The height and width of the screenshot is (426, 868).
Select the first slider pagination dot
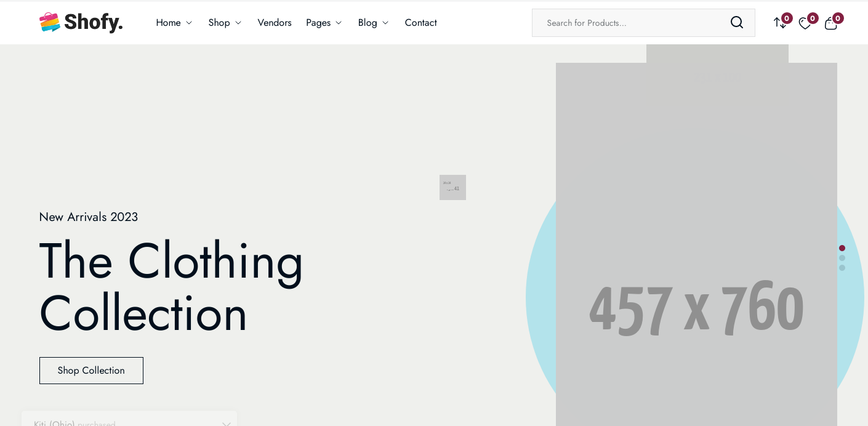[x=842, y=248]
